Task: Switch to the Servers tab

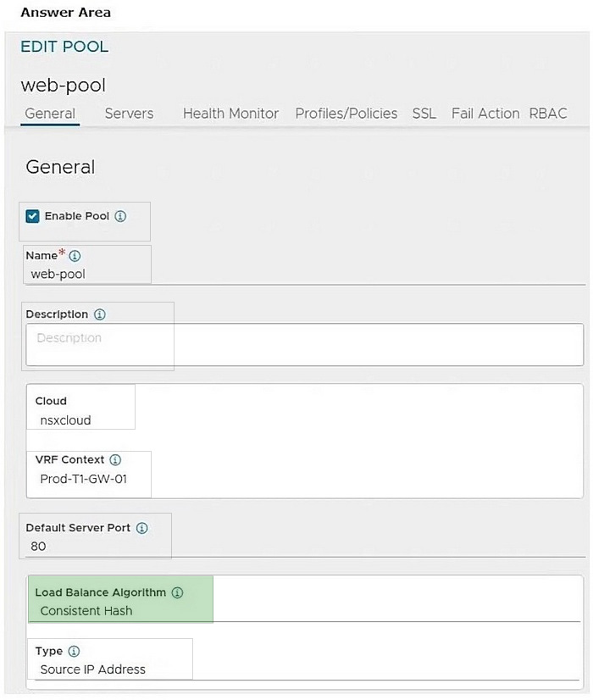Action: (x=129, y=114)
